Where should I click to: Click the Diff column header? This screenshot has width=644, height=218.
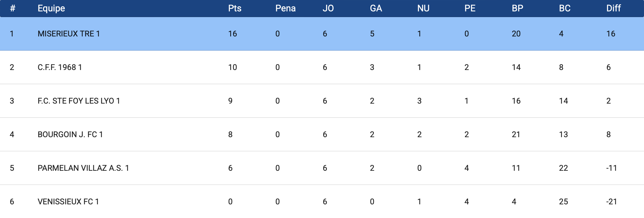pyautogui.click(x=613, y=8)
